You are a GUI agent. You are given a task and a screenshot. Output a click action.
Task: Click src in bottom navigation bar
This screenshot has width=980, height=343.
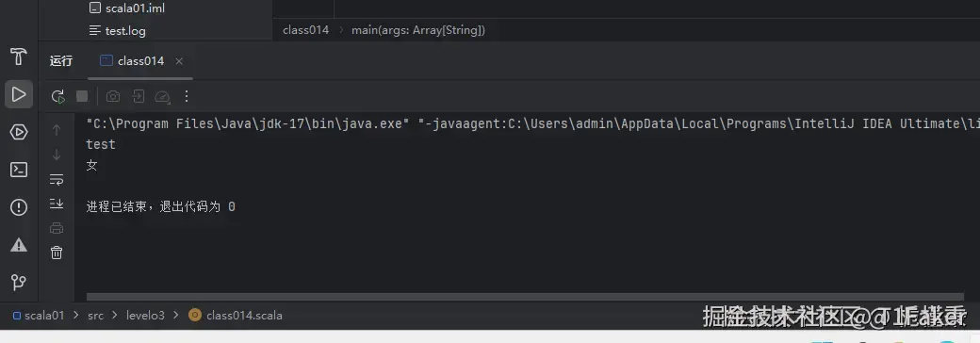pyautogui.click(x=95, y=316)
